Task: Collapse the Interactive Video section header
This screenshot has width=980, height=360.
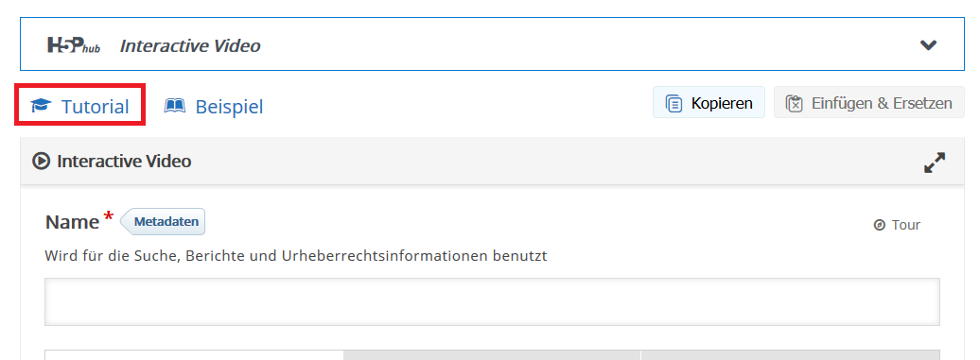Action: [492, 161]
